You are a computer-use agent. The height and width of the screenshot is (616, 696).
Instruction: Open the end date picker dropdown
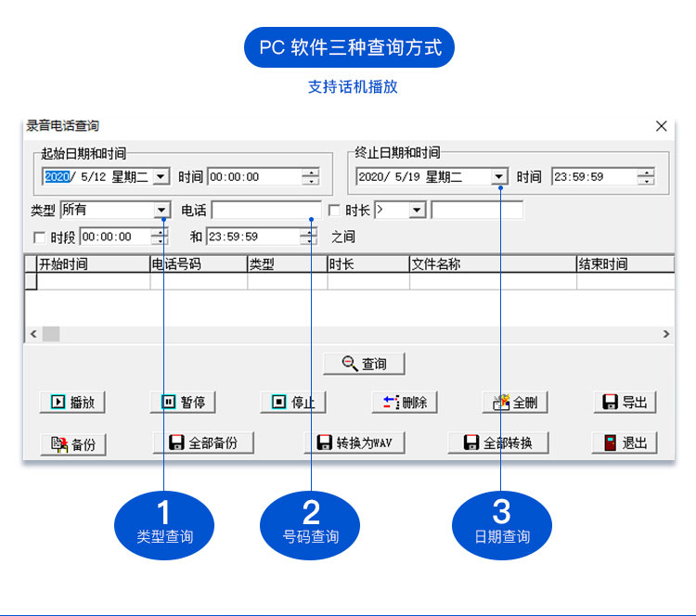tap(499, 176)
